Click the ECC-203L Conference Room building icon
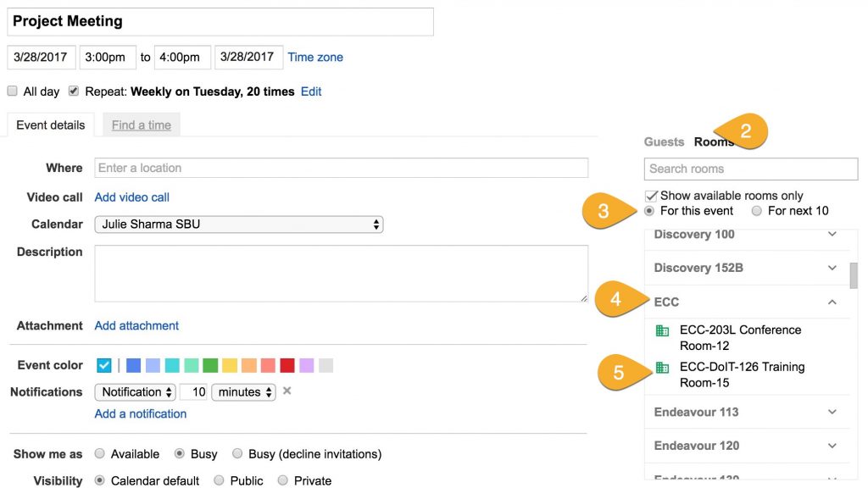Image resolution: width=868 pixels, height=488 pixels. coord(663,330)
